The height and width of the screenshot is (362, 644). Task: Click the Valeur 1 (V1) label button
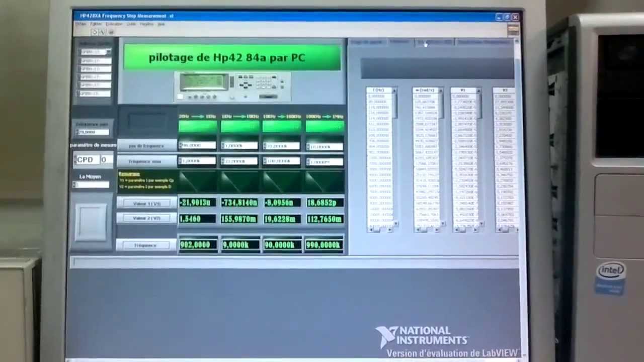tap(146, 204)
